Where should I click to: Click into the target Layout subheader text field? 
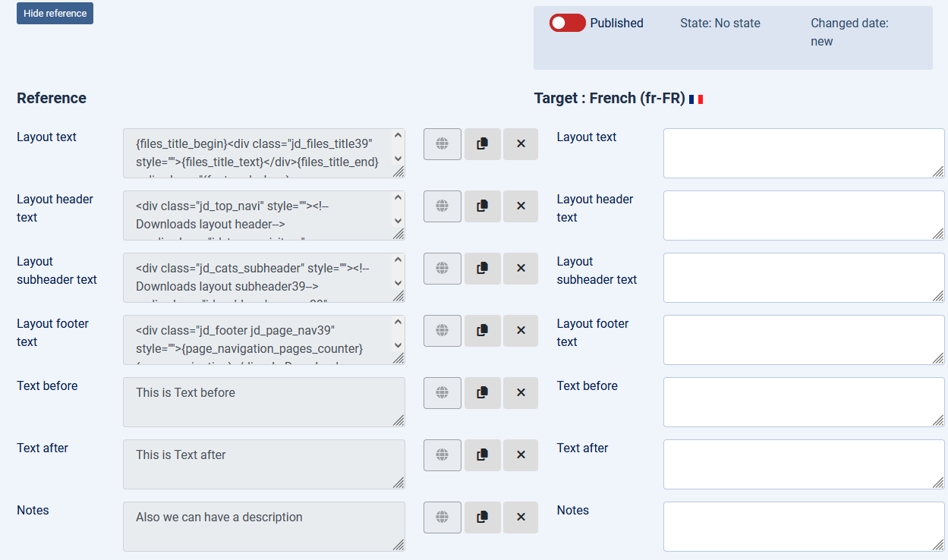click(804, 278)
